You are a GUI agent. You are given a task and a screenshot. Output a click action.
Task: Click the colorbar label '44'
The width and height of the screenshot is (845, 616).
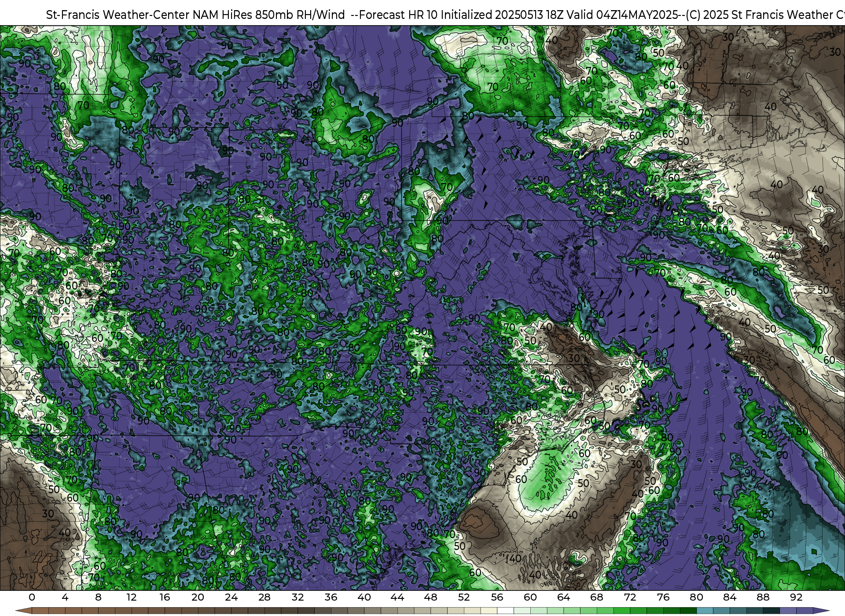[x=397, y=597]
